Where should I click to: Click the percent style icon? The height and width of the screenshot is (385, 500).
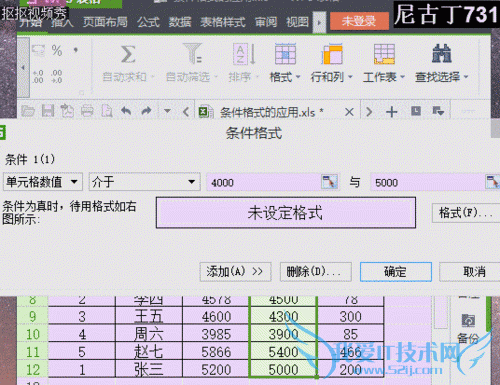57,51
